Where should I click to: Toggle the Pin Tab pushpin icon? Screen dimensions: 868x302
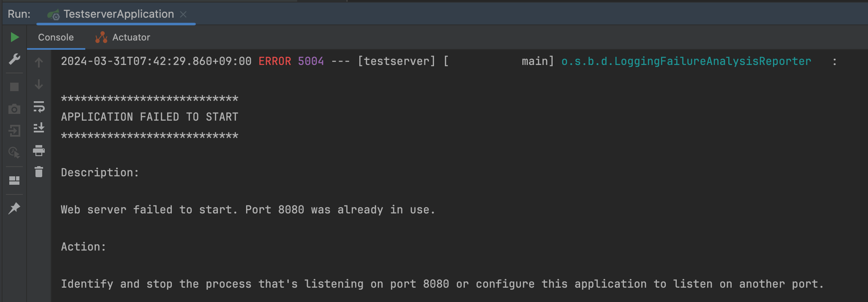pos(14,208)
